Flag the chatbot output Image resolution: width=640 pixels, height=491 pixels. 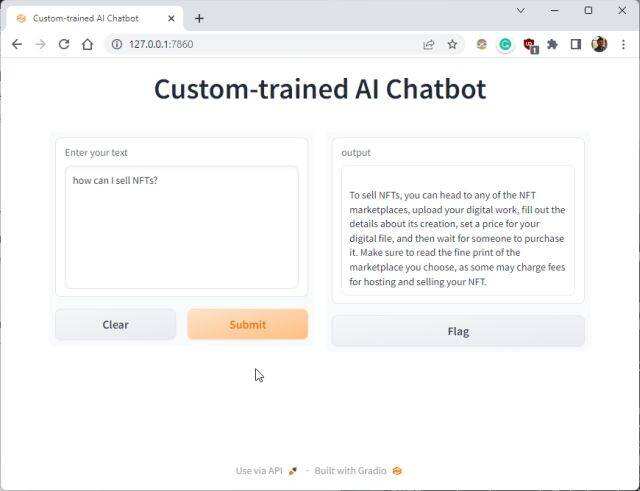click(458, 331)
